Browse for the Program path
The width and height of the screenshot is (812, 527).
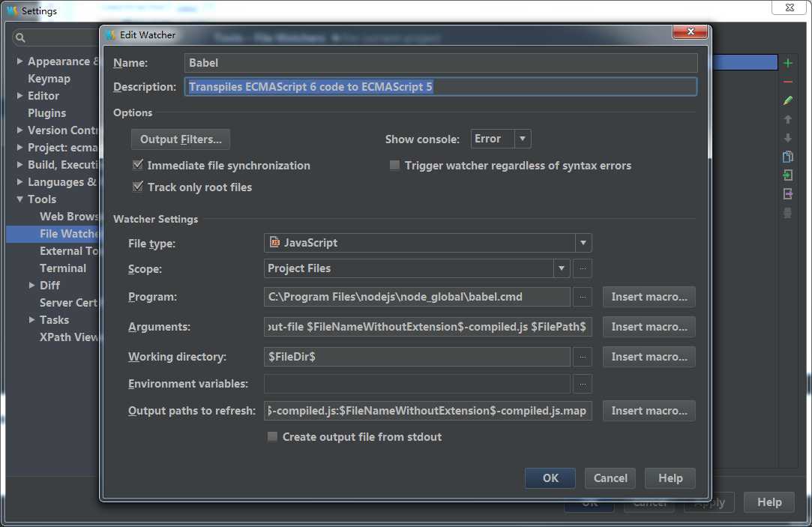point(583,297)
